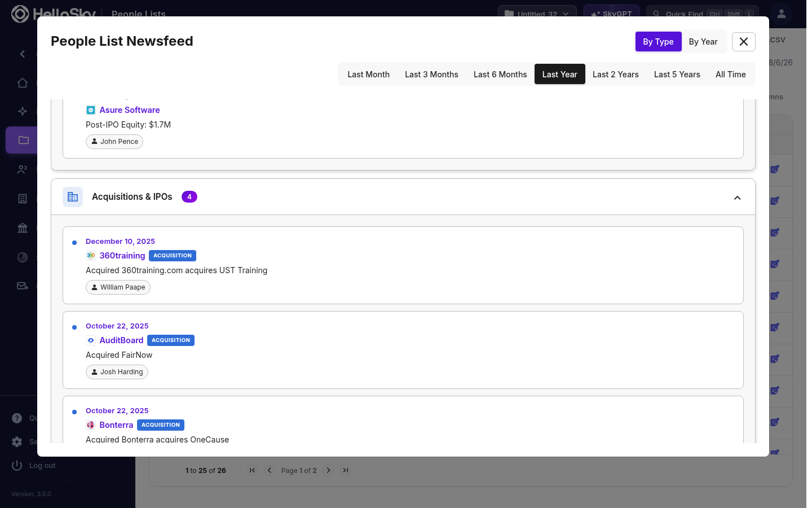Viewport: 812px width, 508px height.
Task: Click the Quick Find search field
Action: 703,14
